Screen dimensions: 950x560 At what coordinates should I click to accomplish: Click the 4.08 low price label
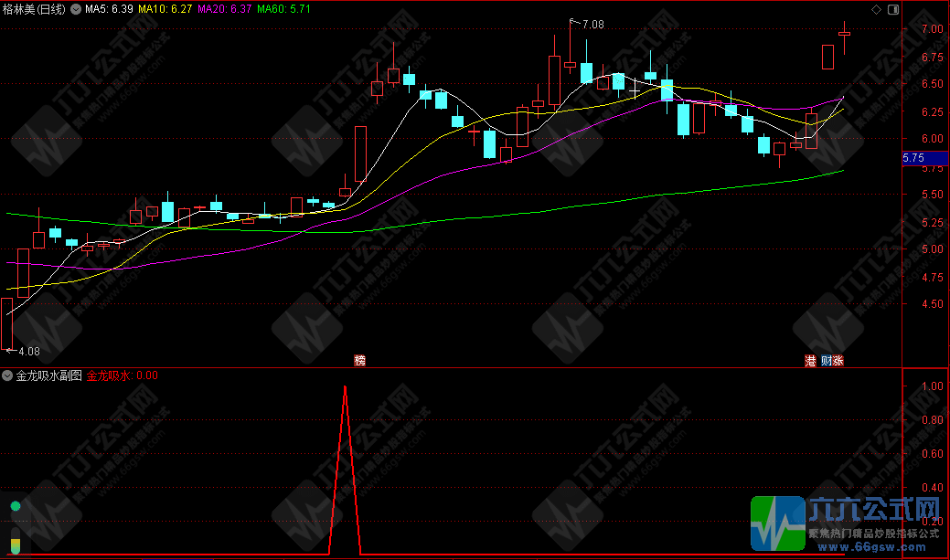pyautogui.click(x=29, y=351)
